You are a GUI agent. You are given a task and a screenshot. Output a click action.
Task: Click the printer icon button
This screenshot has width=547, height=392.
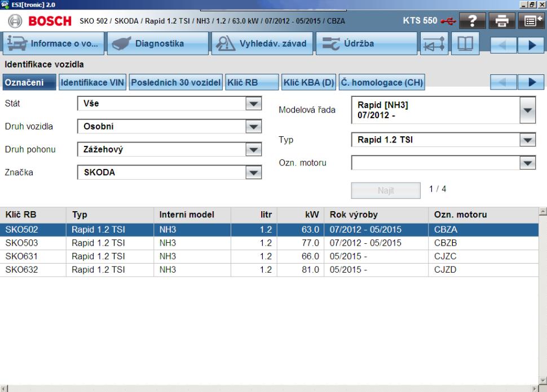point(502,21)
